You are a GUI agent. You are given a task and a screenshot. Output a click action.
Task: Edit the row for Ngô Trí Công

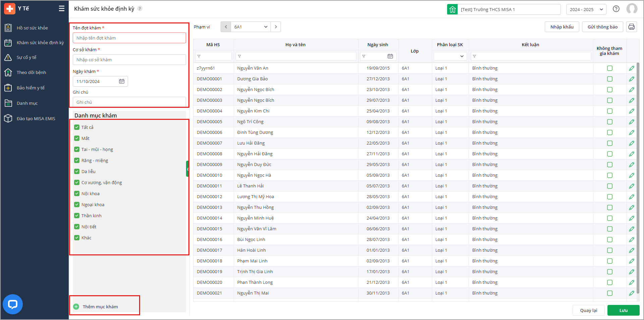coord(632,122)
